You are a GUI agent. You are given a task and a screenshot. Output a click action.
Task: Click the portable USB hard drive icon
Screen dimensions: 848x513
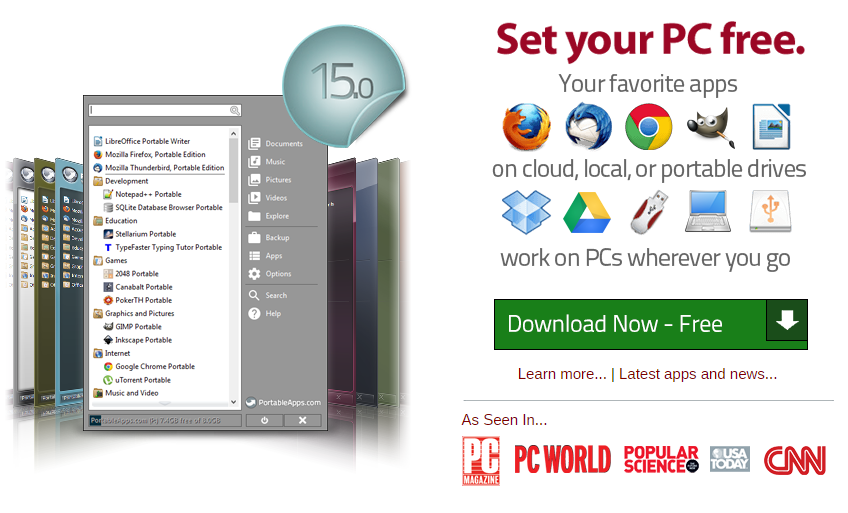coord(770,211)
